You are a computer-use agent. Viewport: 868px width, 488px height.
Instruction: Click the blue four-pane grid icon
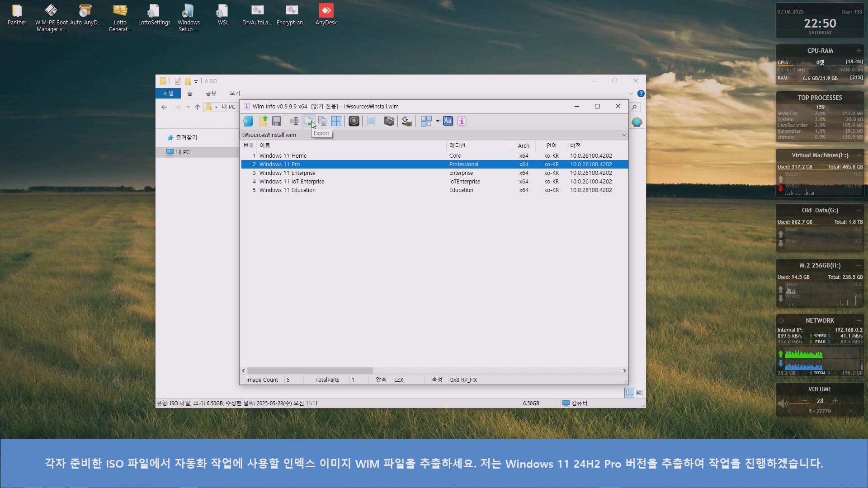(336, 121)
